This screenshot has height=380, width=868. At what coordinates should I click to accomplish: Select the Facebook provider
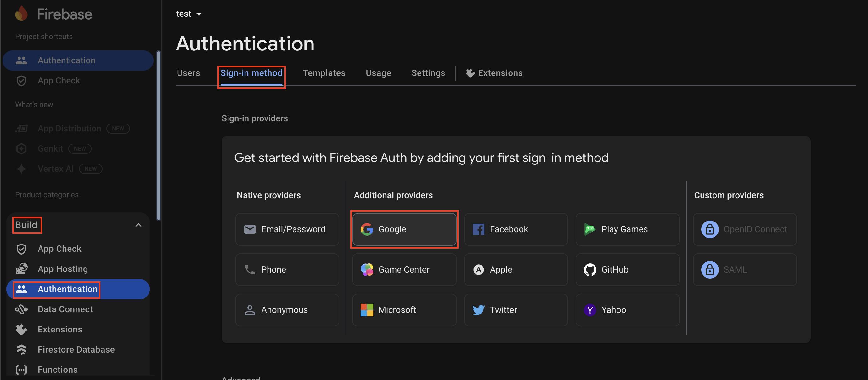point(516,229)
